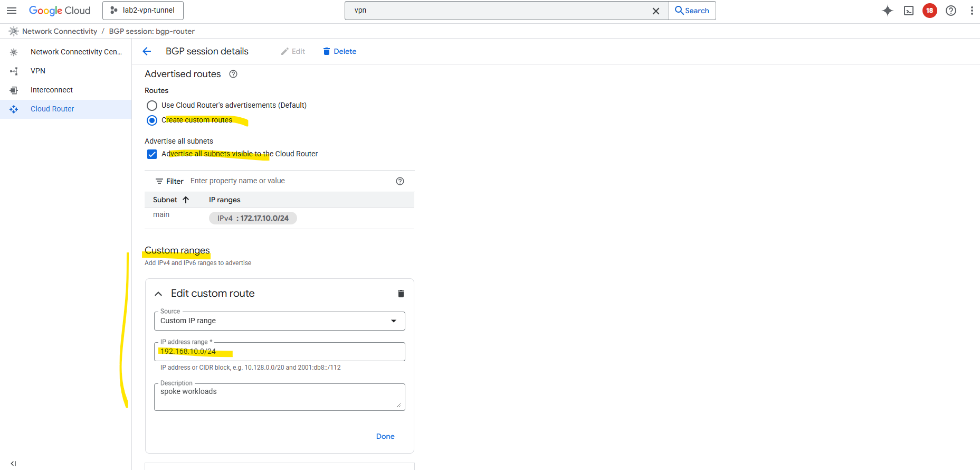Click the back arrow next to BGP session details
The height and width of the screenshot is (470, 980).
147,51
